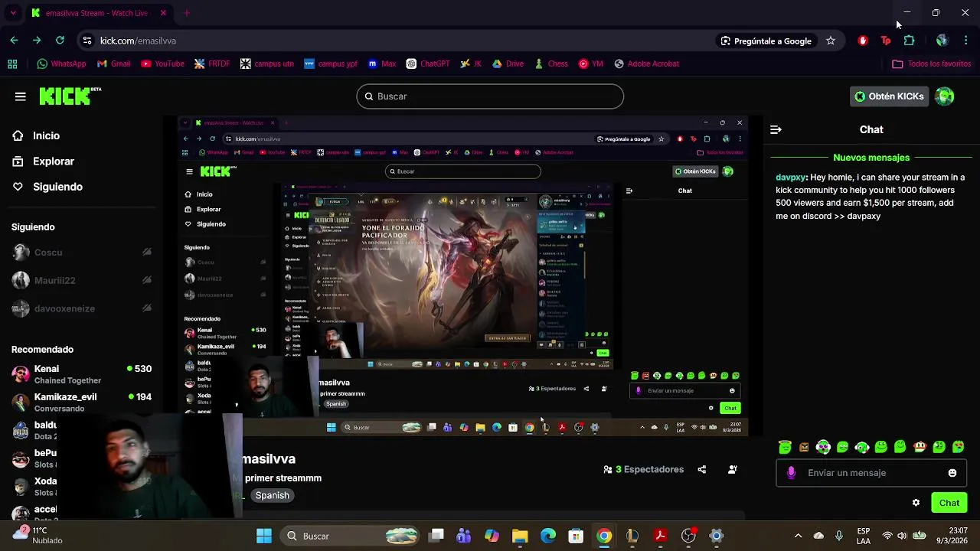Open the Kick hamburger sidebar menu

click(21, 96)
